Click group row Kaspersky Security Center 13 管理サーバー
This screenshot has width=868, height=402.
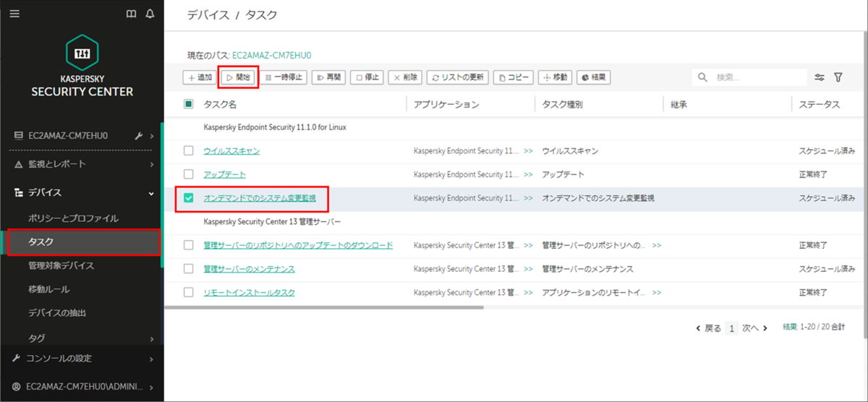(272, 221)
